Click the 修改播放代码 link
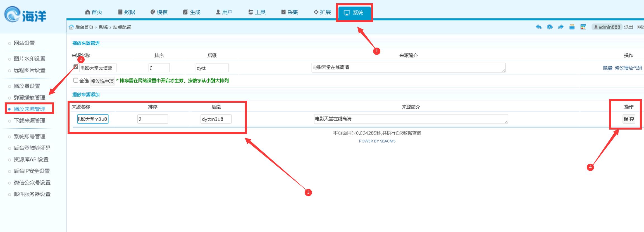This screenshot has height=232, width=644. [x=628, y=68]
